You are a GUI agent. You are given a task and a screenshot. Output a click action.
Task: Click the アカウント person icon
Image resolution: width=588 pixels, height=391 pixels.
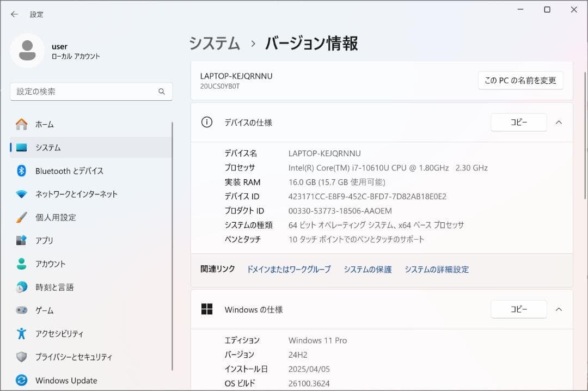point(21,264)
